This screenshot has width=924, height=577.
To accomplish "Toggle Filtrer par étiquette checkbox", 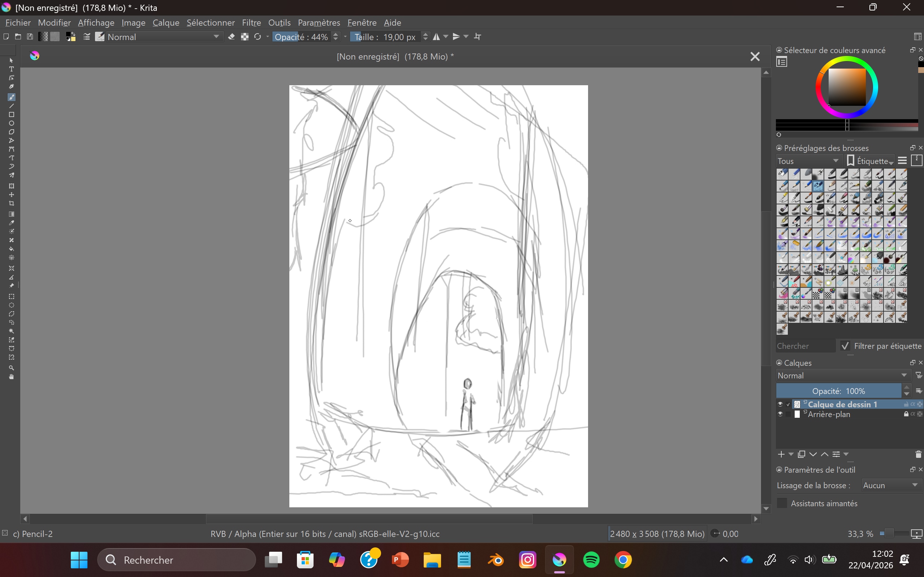I will tap(845, 346).
